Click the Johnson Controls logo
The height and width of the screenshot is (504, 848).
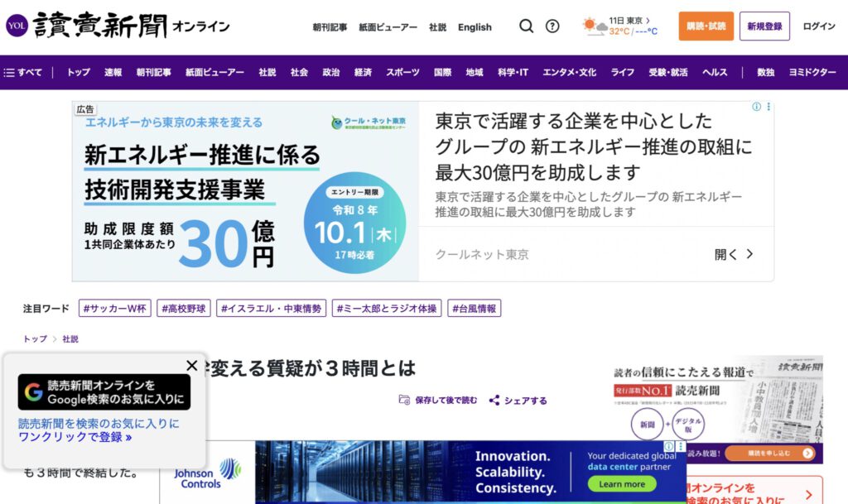[x=208, y=473]
